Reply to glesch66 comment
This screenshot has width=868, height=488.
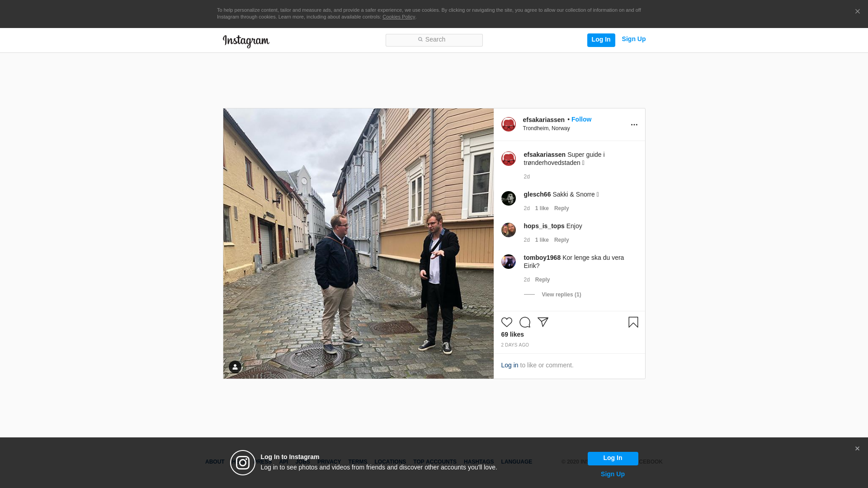(x=561, y=208)
